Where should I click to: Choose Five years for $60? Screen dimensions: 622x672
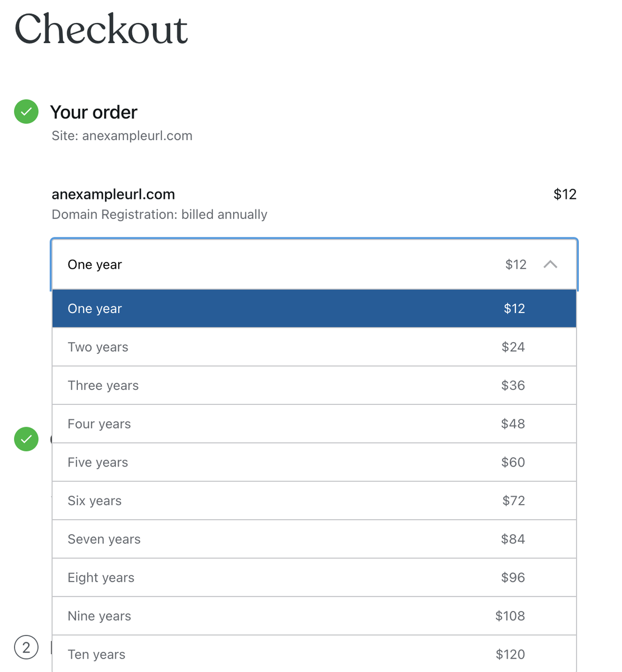tap(314, 463)
